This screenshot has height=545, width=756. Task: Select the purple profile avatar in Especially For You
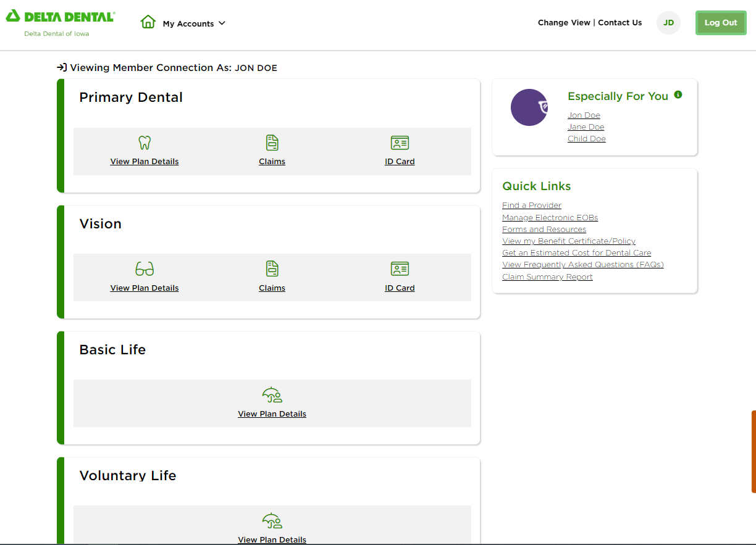point(529,107)
